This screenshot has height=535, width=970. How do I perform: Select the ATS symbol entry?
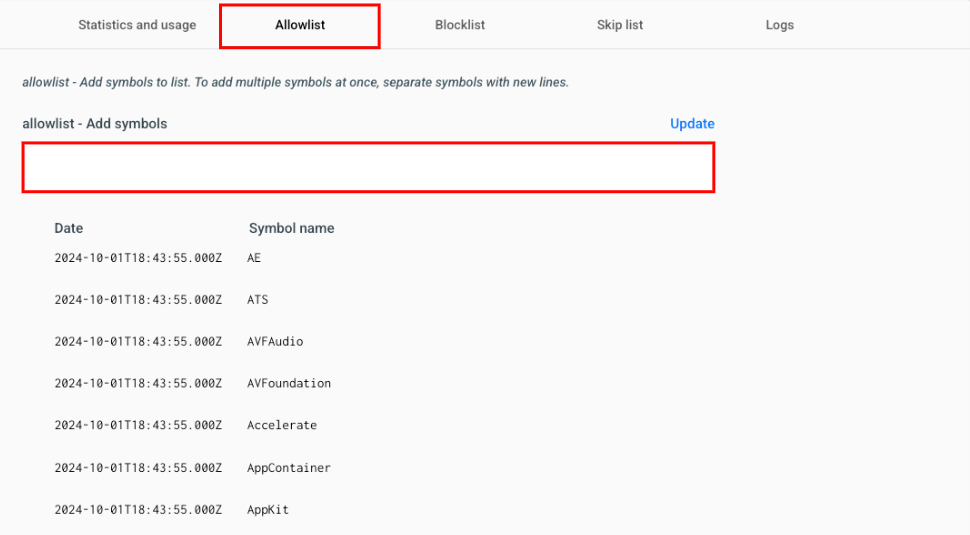(258, 300)
